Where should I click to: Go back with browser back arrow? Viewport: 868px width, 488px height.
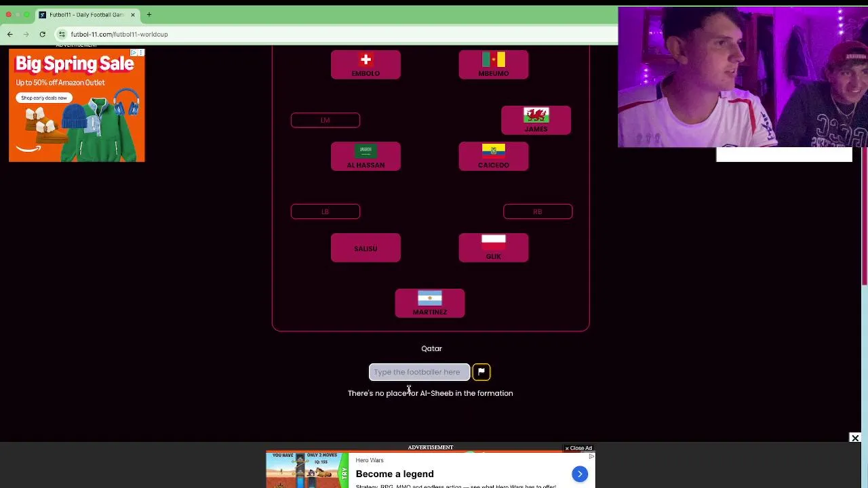click(9, 34)
